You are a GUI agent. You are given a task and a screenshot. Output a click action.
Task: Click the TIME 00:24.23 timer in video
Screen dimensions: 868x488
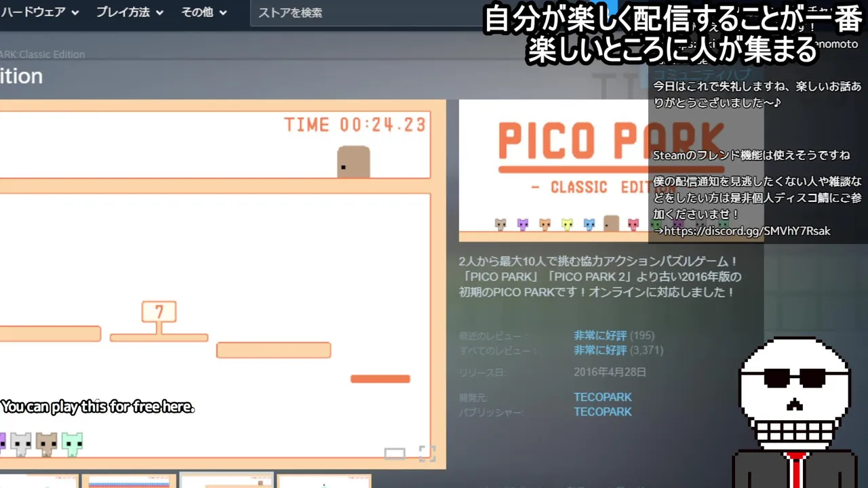click(x=355, y=125)
